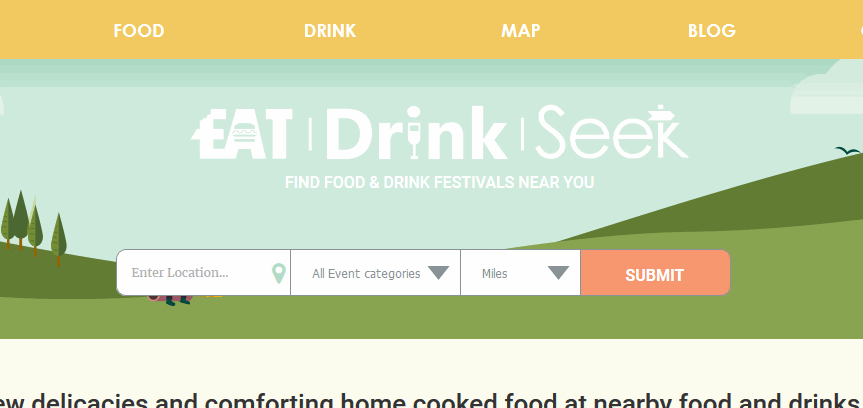Click the burger icon inside EAT logo
This screenshot has width=863, height=408.
click(244, 133)
